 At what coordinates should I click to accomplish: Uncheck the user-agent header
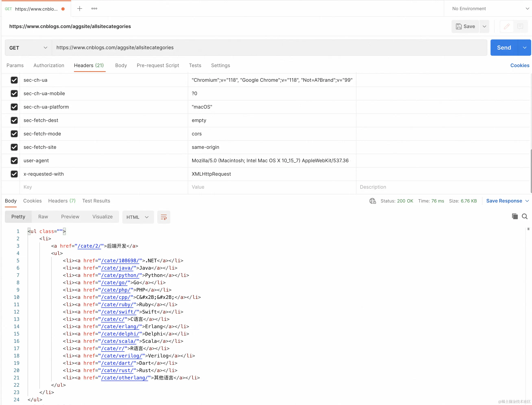pos(14,161)
